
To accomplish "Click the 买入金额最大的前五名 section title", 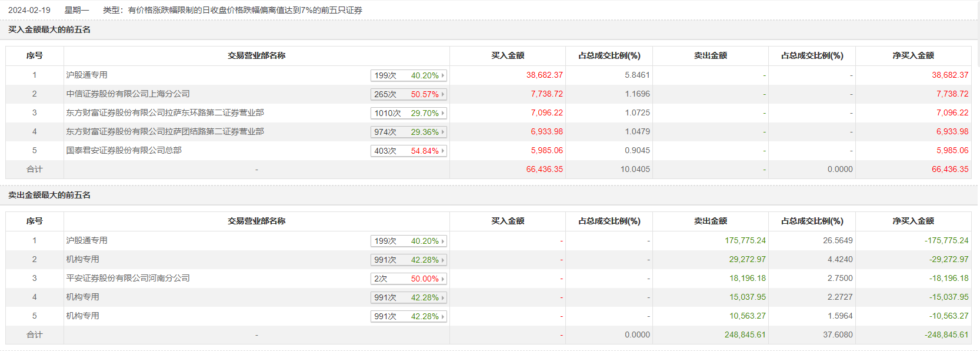I will pyautogui.click(x=49, y=29).
